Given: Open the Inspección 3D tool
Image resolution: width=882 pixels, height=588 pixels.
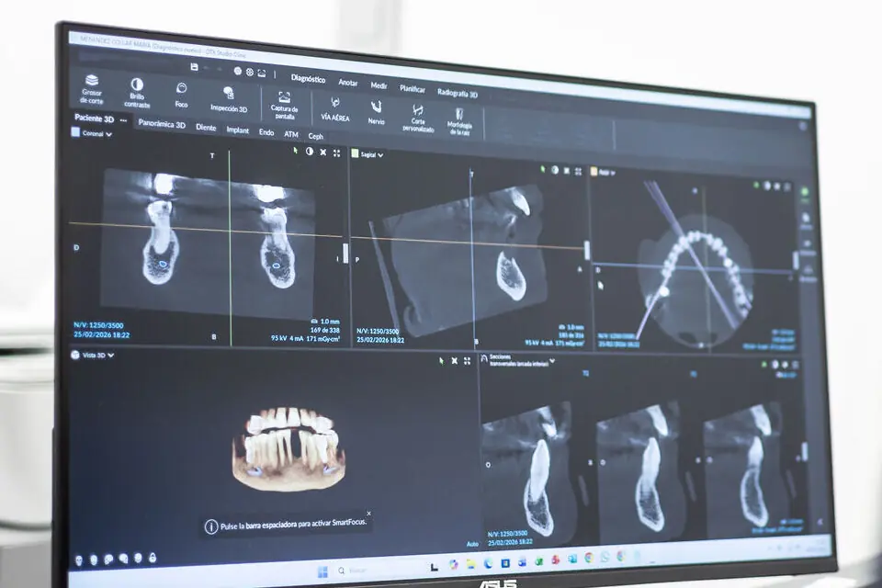Looking at the screenshot, I should 229,99.
